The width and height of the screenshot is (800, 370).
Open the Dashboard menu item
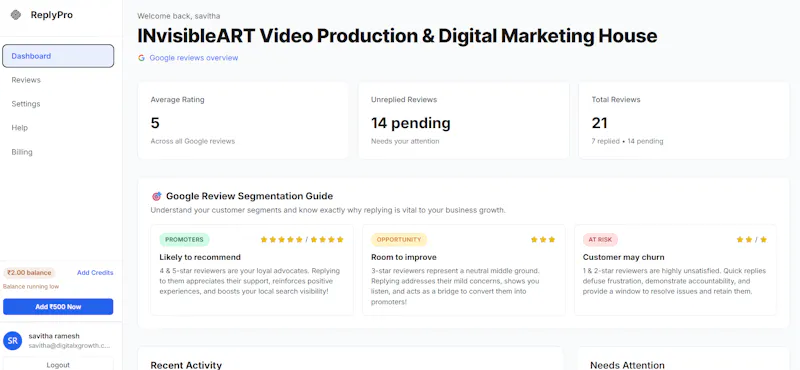coord(58,56)
